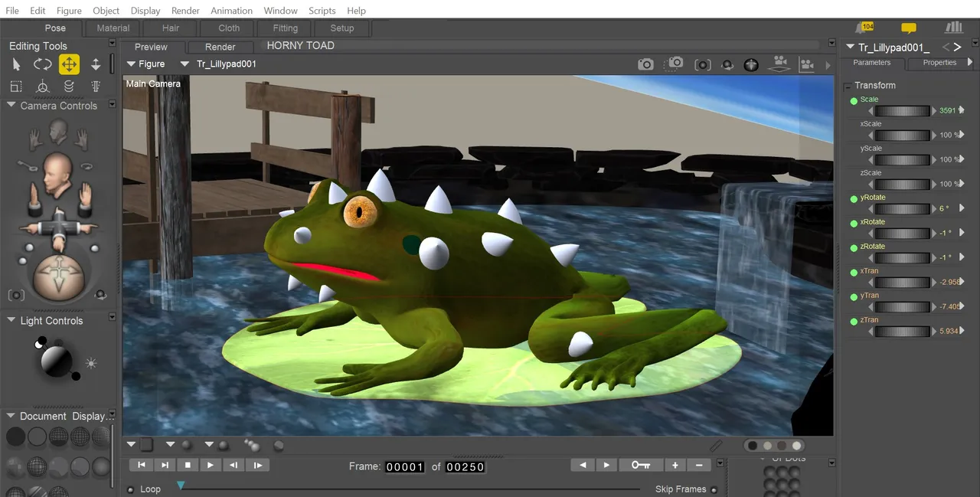Click the ruler icon below the viewport

[x=716, y=445]
